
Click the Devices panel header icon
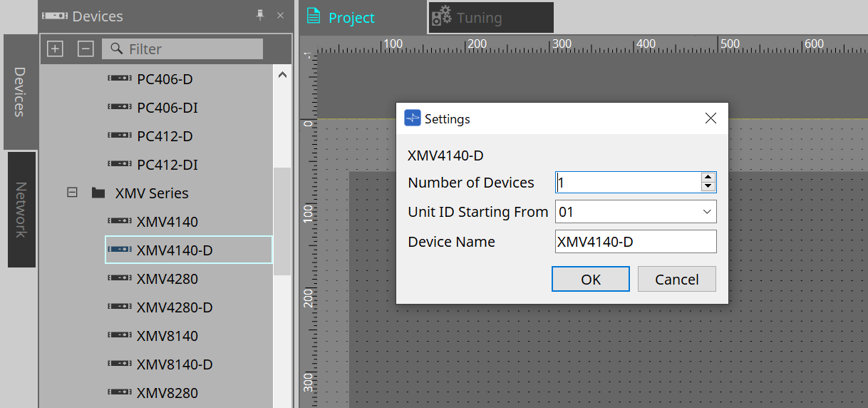point(55,16)
